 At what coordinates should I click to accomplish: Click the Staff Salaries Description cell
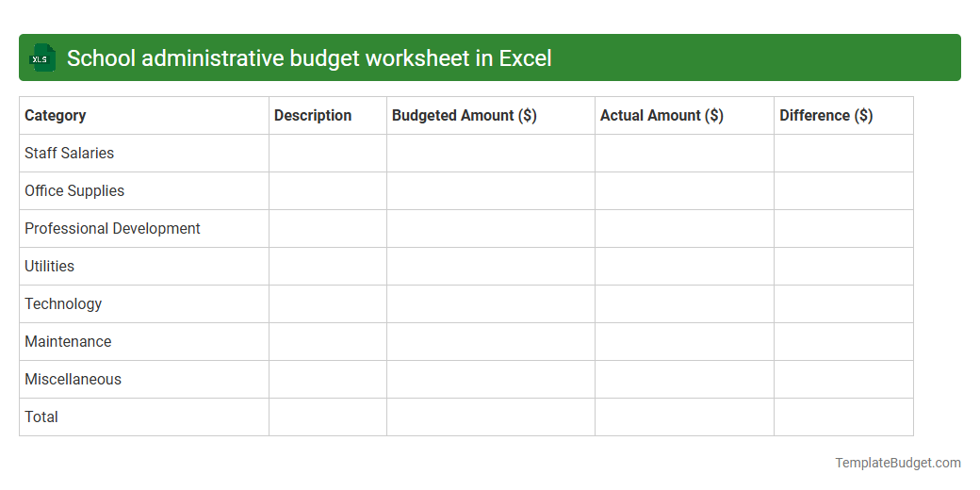(x=328, y=153)
